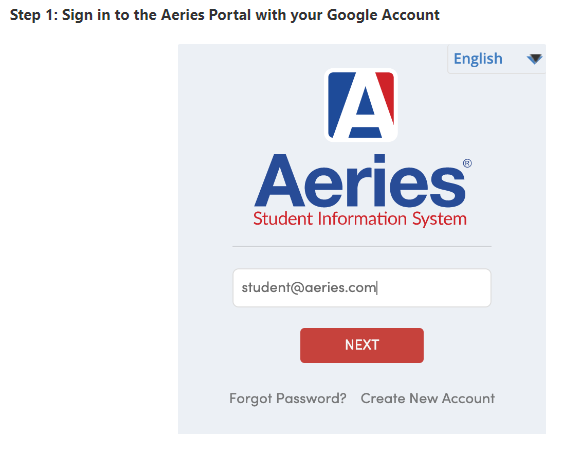Click the red NEXT button
Image resolution: width=577 pixels, height=451 pixels.
point(362,345)
